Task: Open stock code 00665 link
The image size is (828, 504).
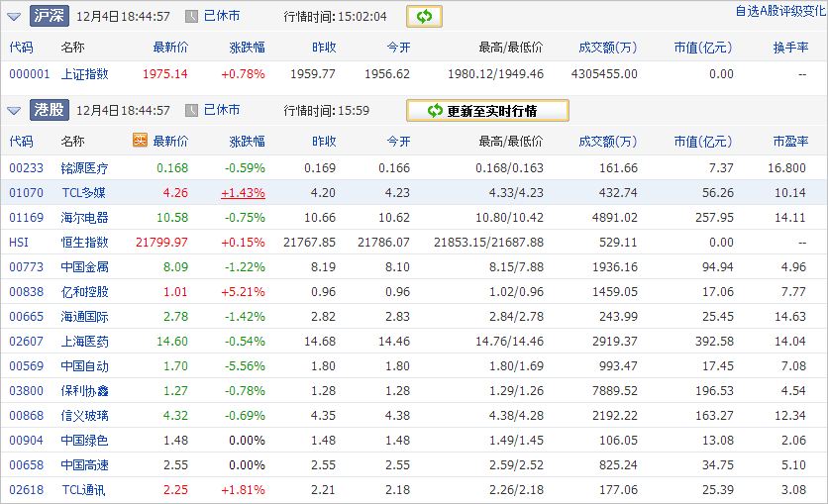Action: coord(26,317)
